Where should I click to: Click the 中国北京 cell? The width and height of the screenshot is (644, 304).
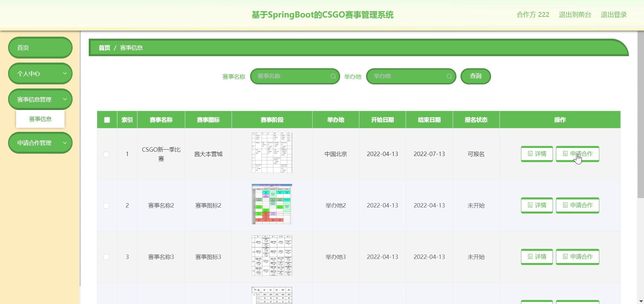point(336,154)
